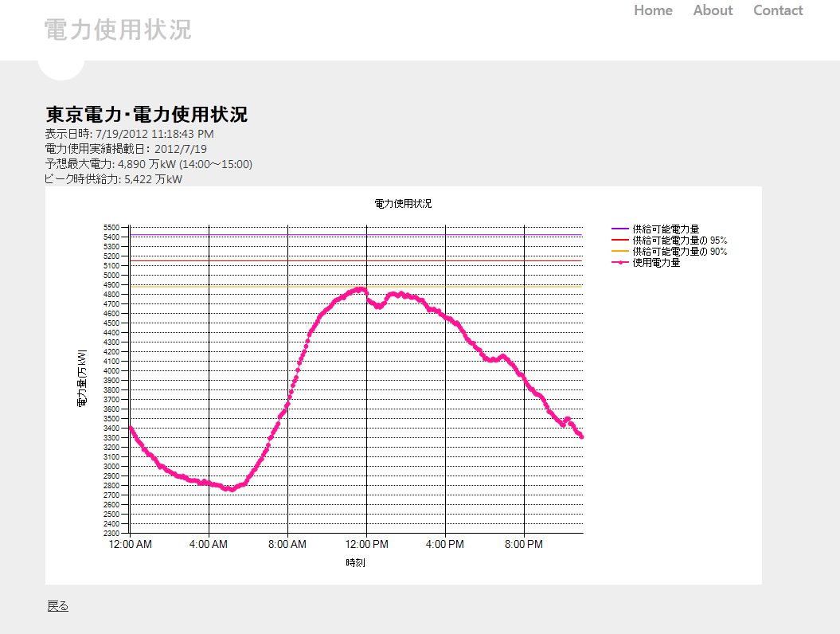840x634 pixels.
Task: Open the Home navigation link
Action: (653, 10)
